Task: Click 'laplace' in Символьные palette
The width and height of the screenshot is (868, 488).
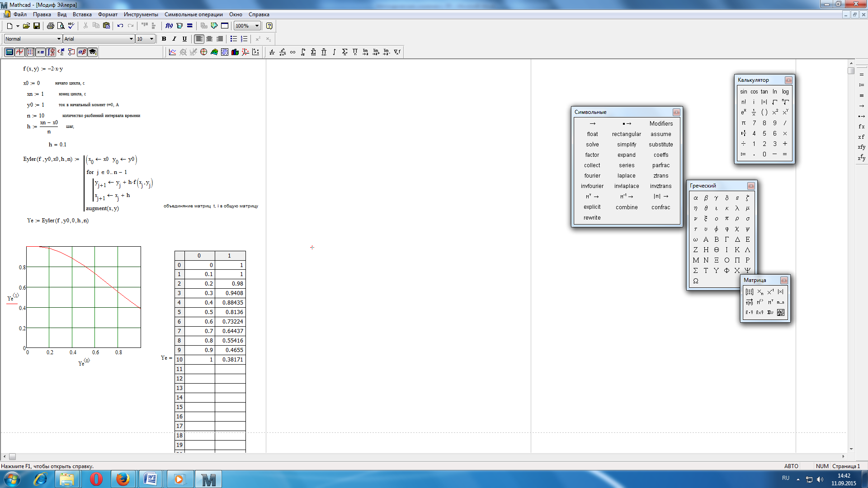Action: 627,176
